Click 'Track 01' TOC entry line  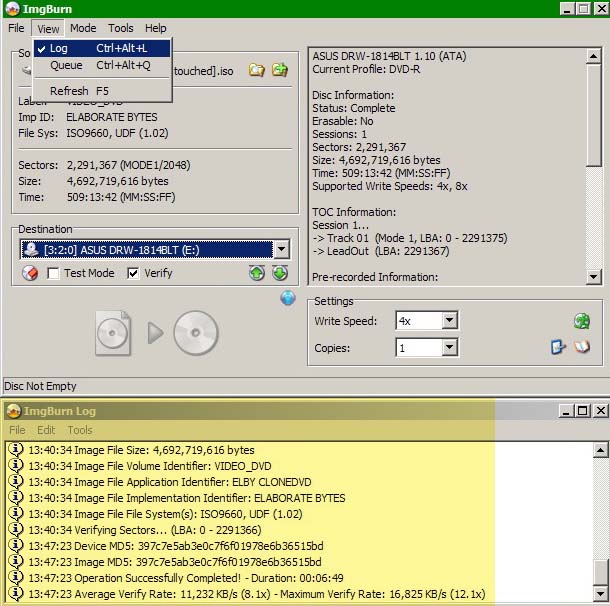point(410,238)
